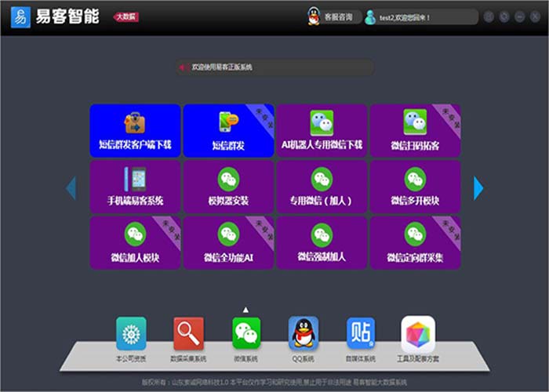Open the 短信群发客户端下载 tile
The height and width of the screenshot is (392, 549).
point(135,131)
